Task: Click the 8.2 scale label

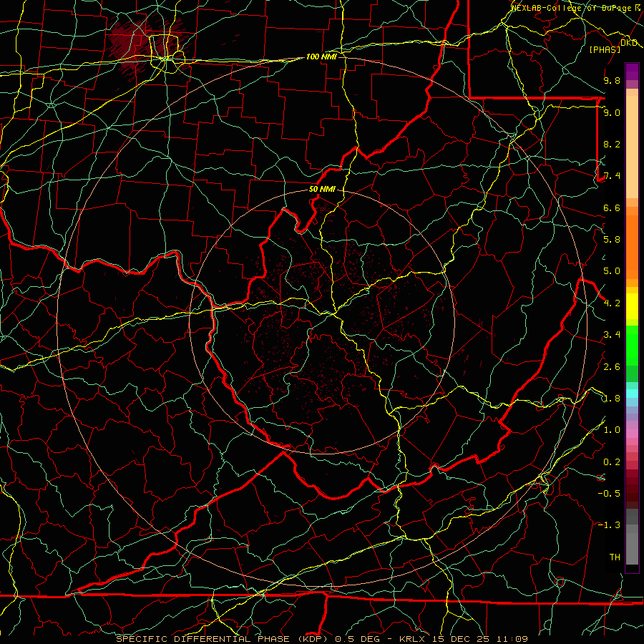Action: (x=612, y=144)
